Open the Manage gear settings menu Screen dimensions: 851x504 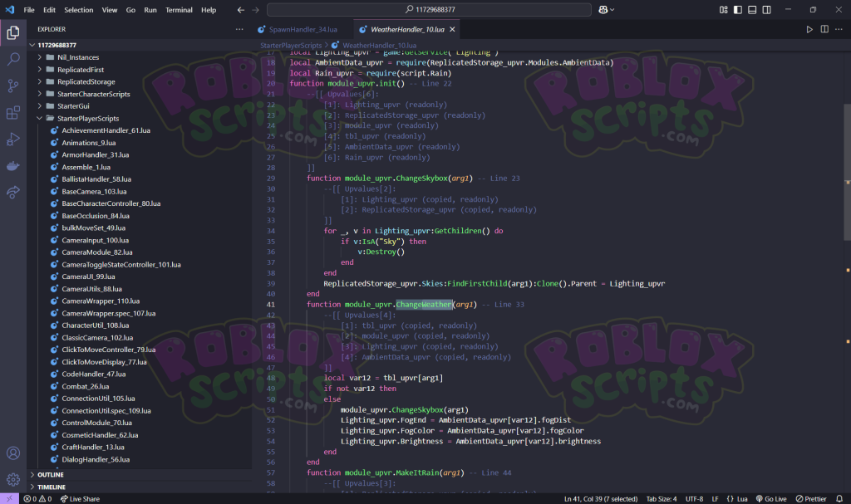coord(13,480)
